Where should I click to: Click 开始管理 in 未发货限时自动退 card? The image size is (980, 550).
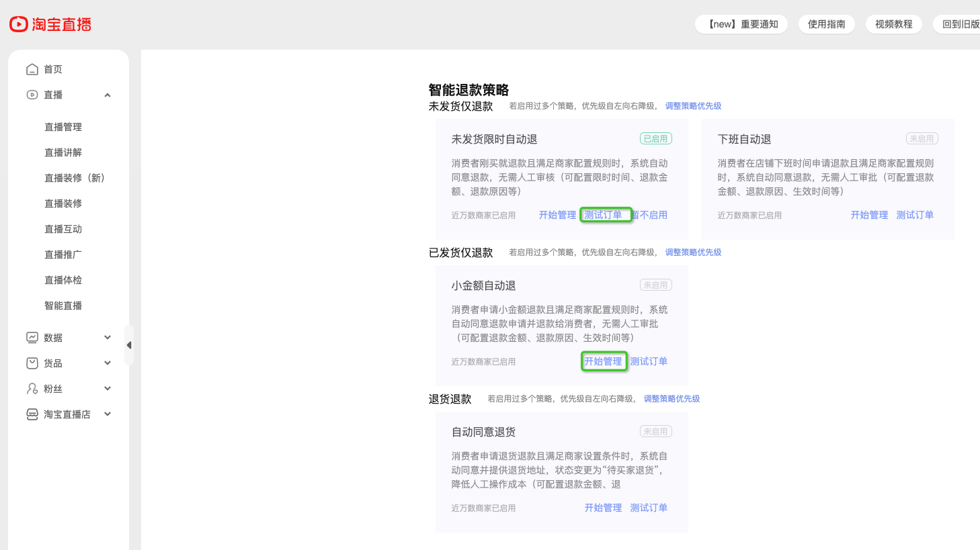pyautogui.click(x=557, y=215)
